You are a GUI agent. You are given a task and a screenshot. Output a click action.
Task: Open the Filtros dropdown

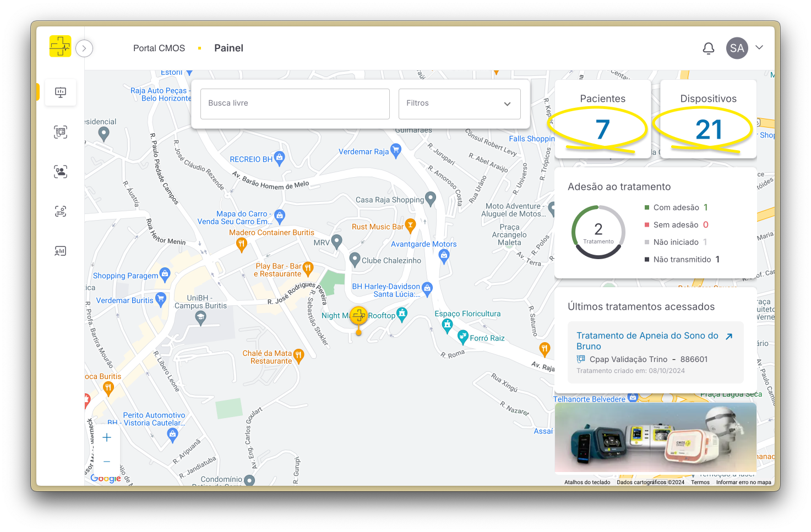click(459, 103)
